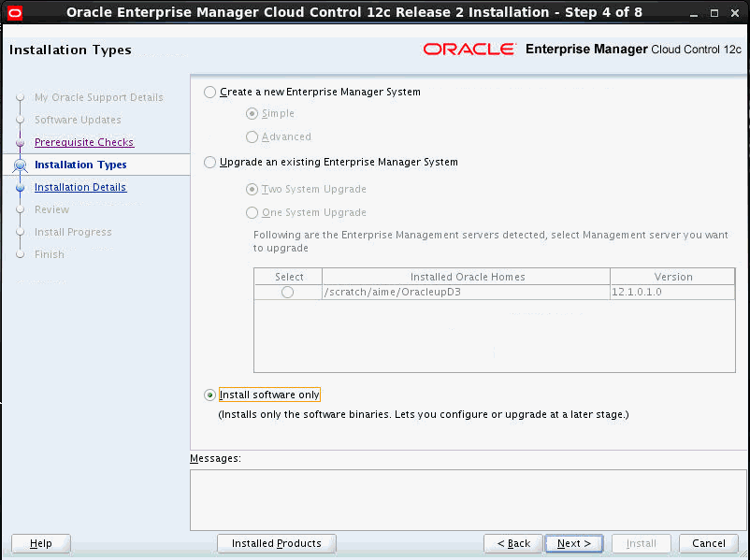Click inside the Messages text area
Screen dimensions: 750x560
click(469, 500)
